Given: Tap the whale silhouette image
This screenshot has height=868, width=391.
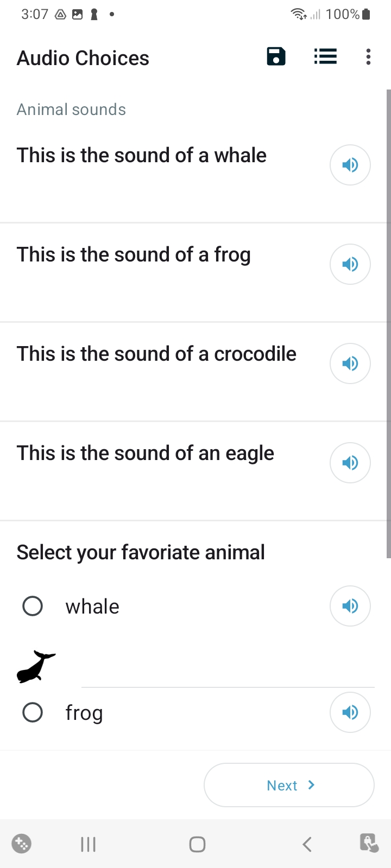Looking at the screenshot, I should [x=36, y=666].
